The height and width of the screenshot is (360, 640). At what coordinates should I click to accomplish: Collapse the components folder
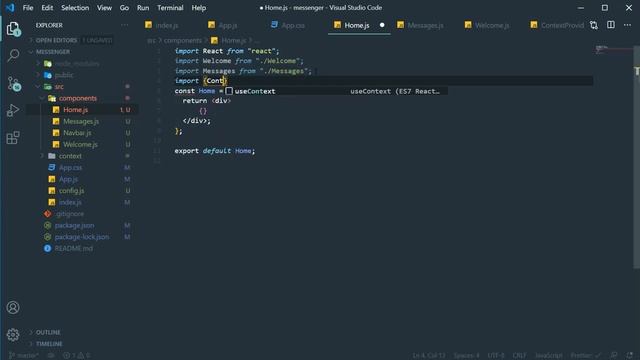pos(78,98)
